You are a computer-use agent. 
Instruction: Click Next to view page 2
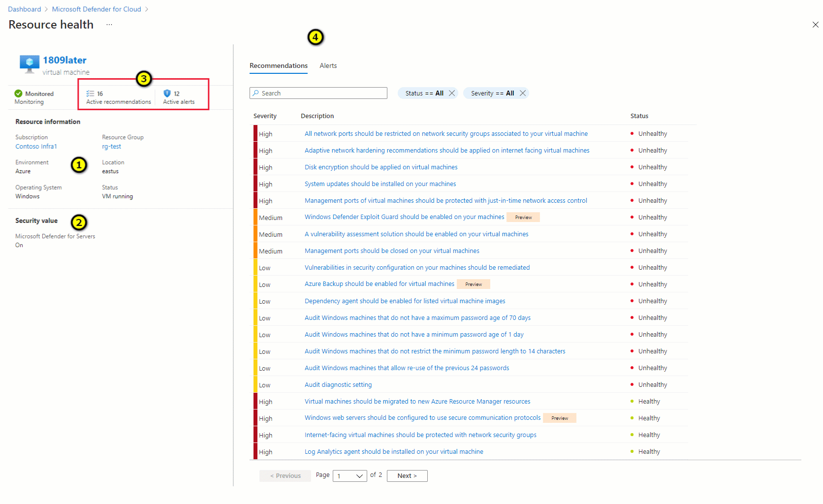pyautogui.click(x=407, y=475)
